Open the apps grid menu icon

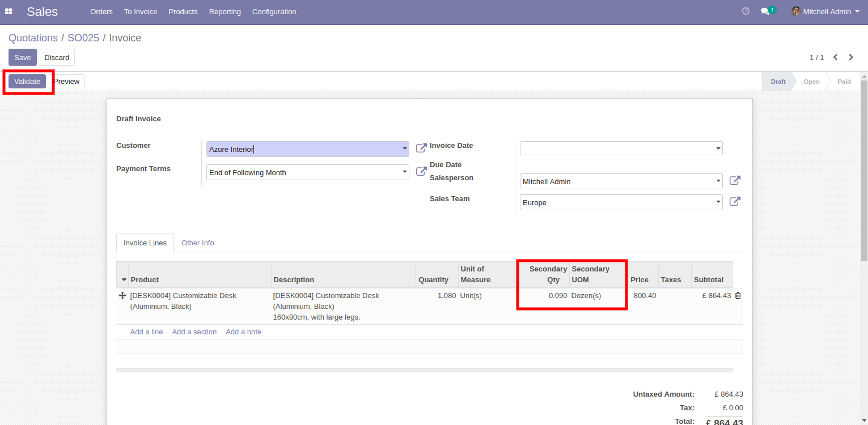(x=9, y=11)
